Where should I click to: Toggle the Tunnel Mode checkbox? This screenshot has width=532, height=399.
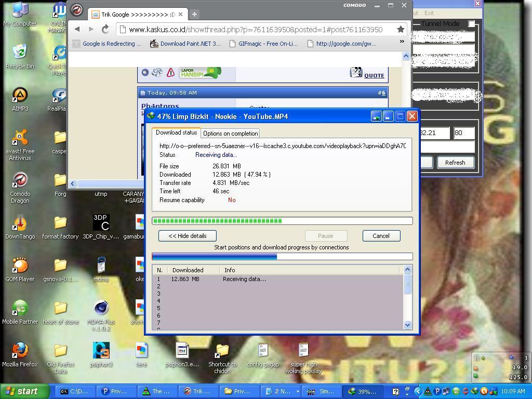pos(471,23)
